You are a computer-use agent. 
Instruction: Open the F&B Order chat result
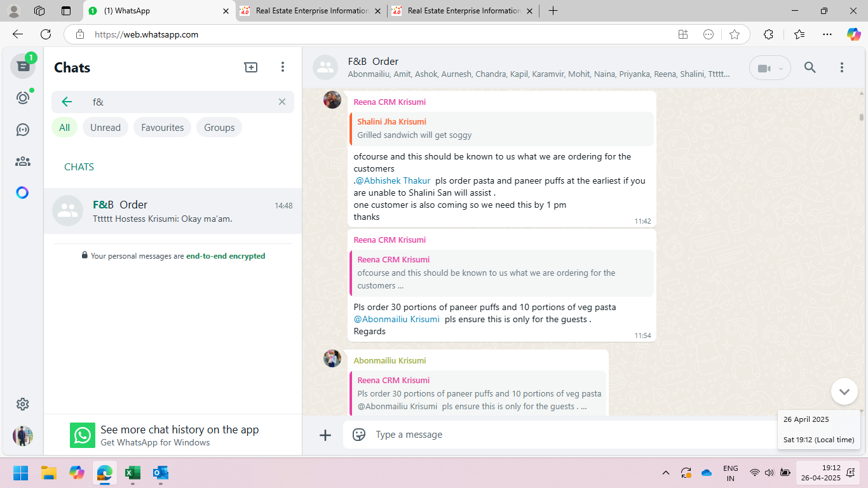pyautogui.click(x=173, y=211)
